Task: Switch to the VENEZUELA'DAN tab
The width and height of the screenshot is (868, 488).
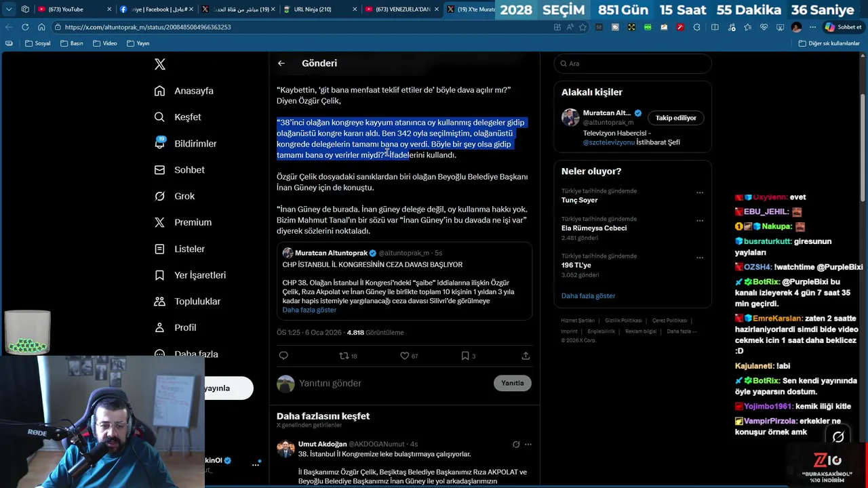Action: pos(401,9)
